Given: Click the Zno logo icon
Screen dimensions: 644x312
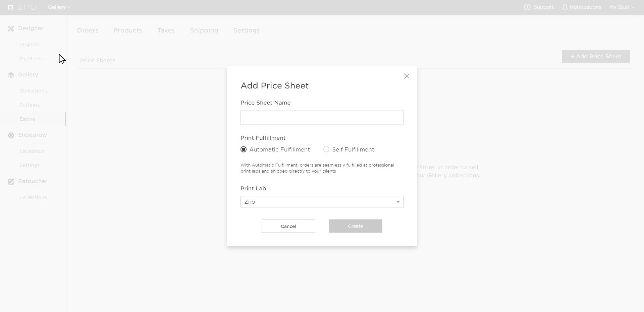Looking at the screenshot, I should click(x=10, y=7).
